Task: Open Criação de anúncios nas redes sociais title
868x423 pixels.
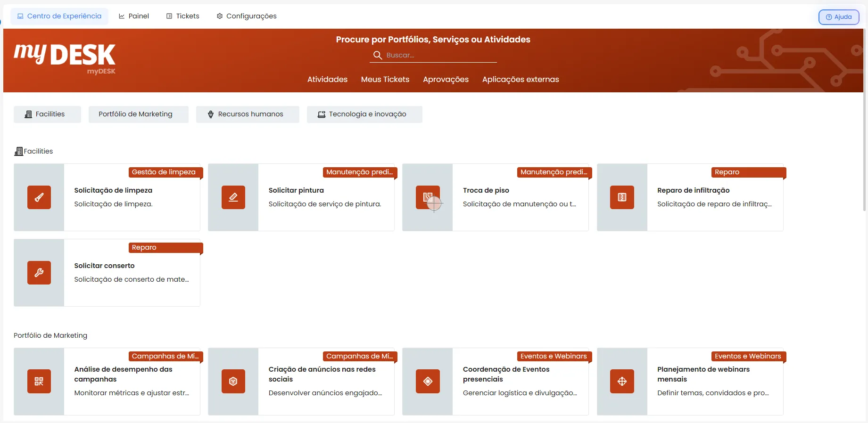Action: [x=322, y=374]
